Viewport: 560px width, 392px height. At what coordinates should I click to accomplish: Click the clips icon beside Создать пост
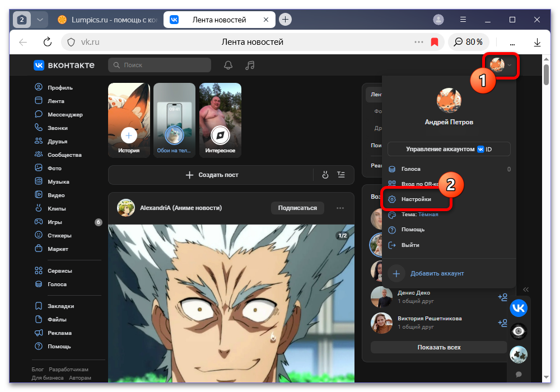[325, 175]
